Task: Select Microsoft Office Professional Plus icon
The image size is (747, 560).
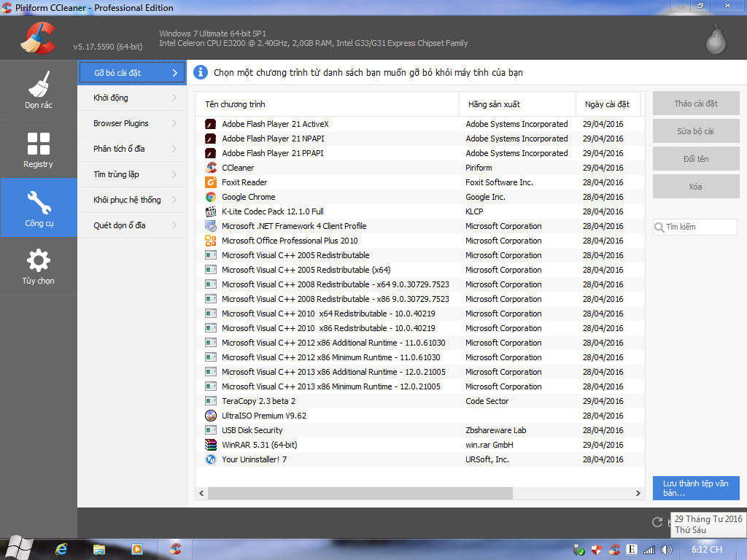Action: click(211, 241)
